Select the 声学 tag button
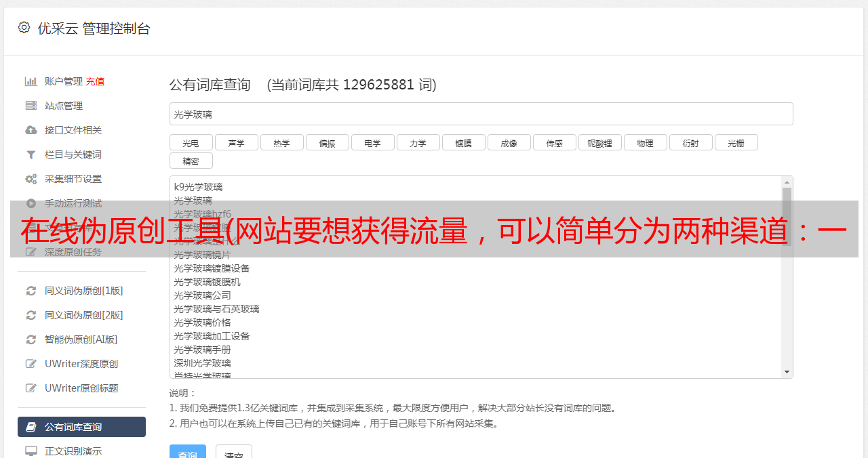Screen dimensions: 868x458 tap(237, 142)
